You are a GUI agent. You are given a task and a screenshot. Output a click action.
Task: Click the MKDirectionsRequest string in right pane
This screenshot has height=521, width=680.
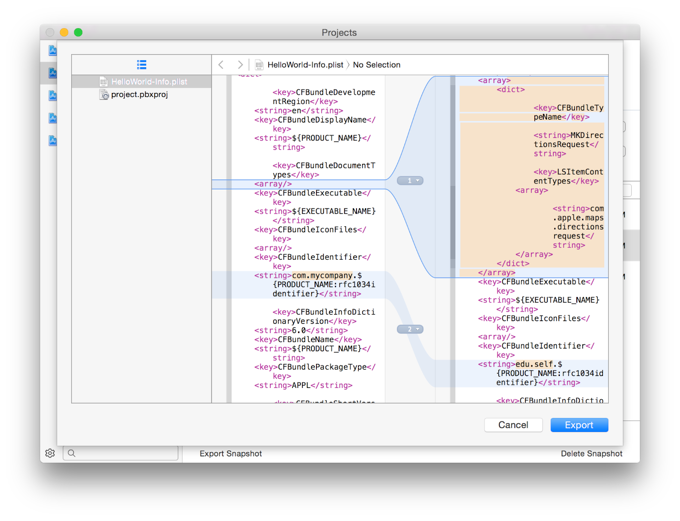click(x=568, y=144)
